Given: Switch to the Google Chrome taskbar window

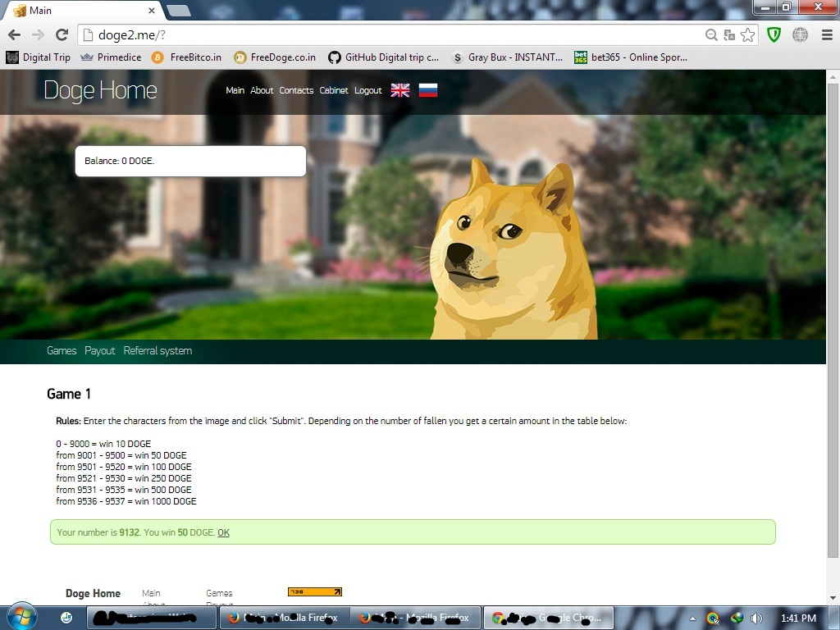Looking at the screenshot, I should (548, 618).
